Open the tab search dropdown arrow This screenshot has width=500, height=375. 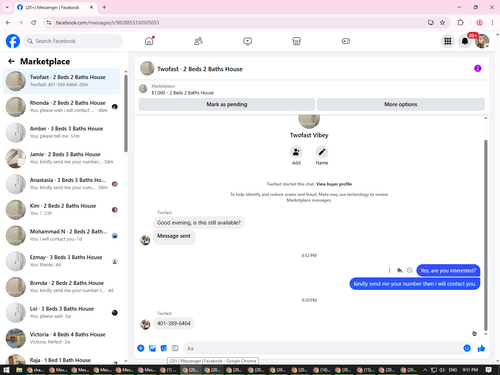pos(7,7)
